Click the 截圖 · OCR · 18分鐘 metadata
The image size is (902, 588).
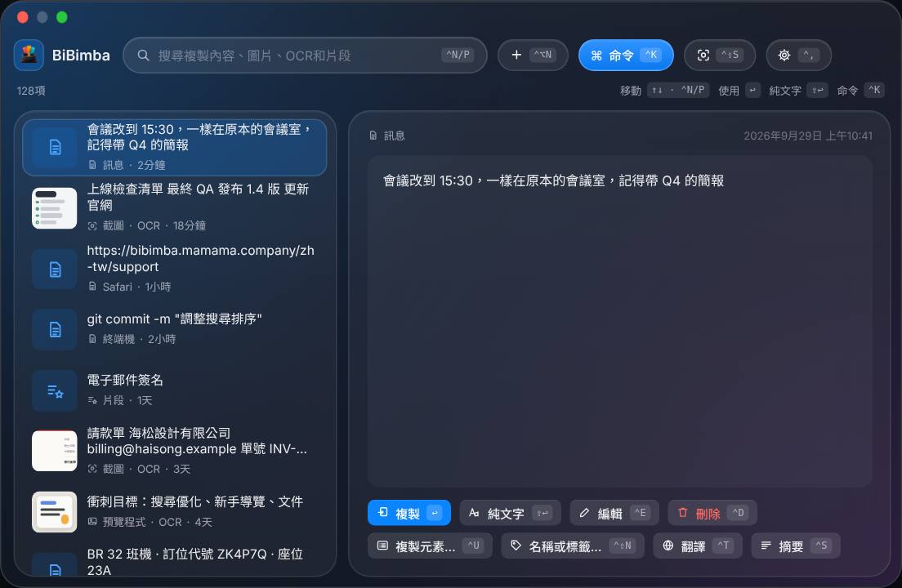(x=147, y=225)
